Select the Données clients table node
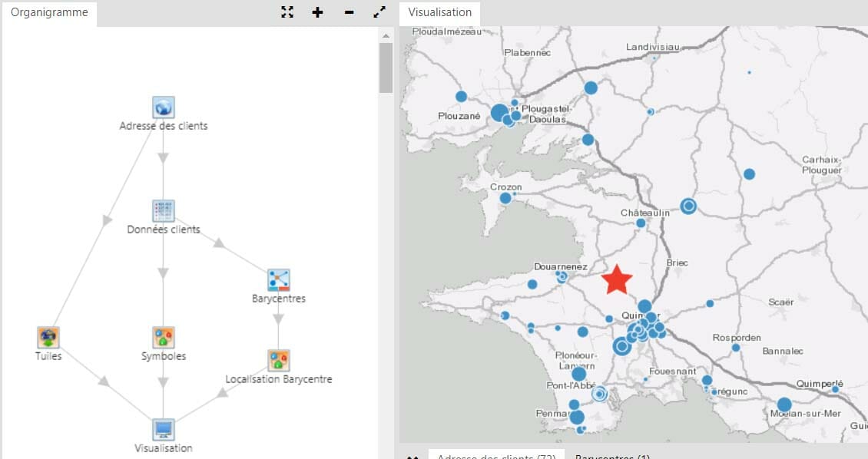 coord(163,210)
